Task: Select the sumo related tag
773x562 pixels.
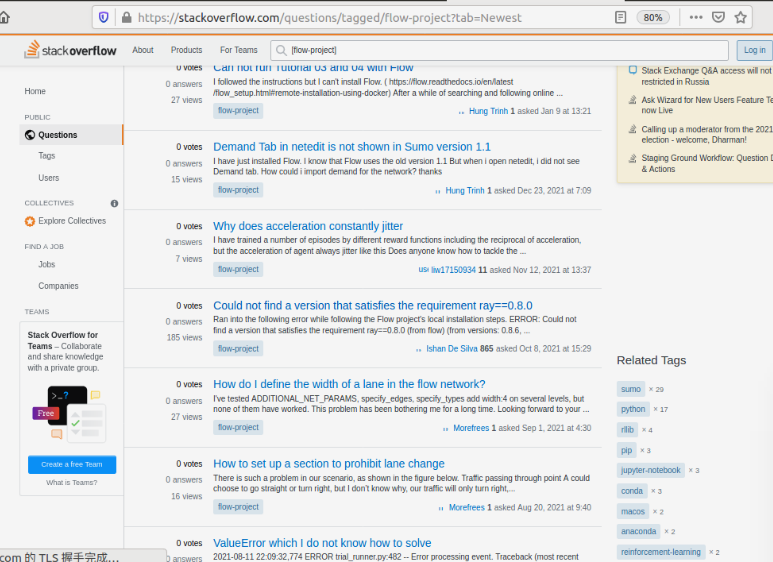Action: click(631, 389)
